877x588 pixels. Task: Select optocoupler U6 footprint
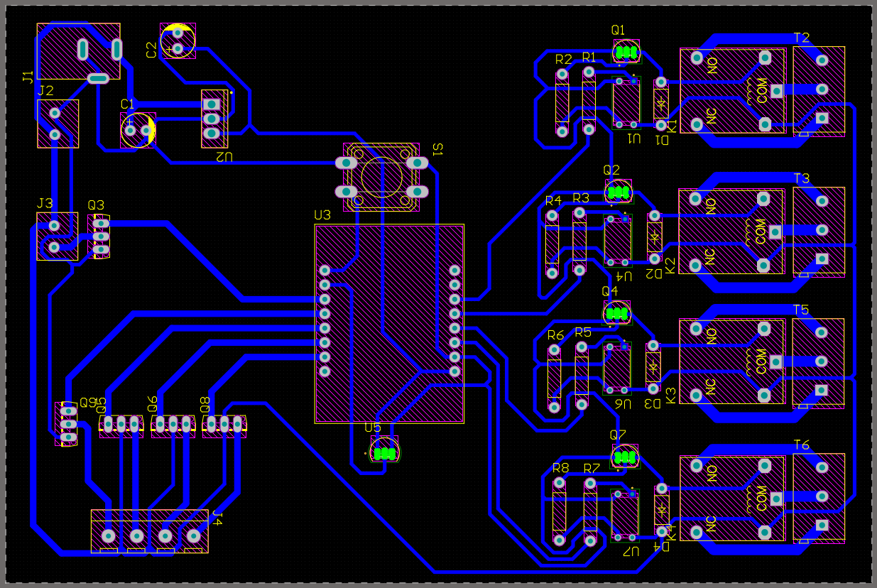click(617, 368)
